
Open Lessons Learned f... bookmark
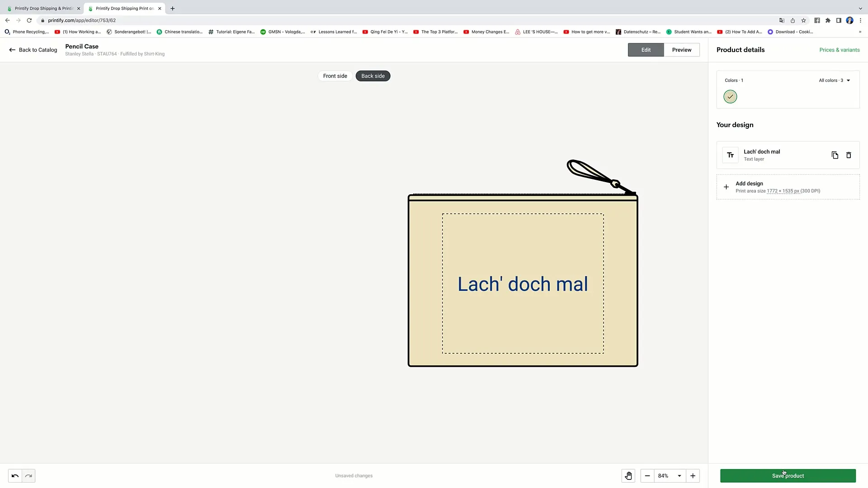[334, 32]
